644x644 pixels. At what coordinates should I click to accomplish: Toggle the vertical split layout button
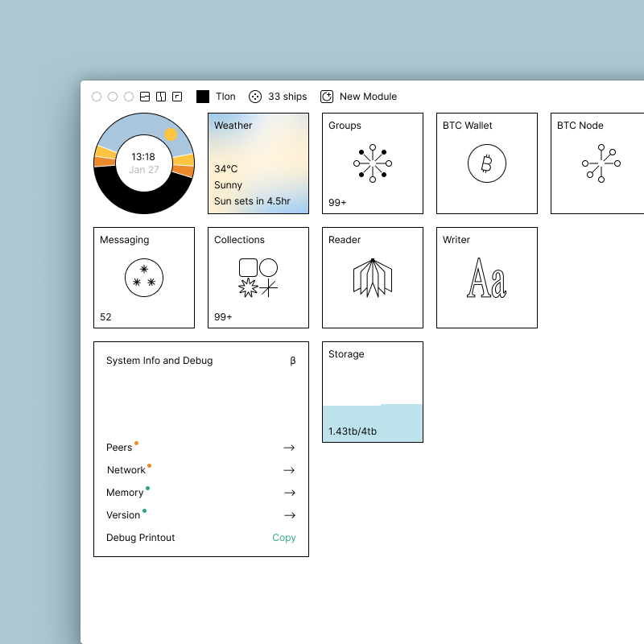coord(161,97)
